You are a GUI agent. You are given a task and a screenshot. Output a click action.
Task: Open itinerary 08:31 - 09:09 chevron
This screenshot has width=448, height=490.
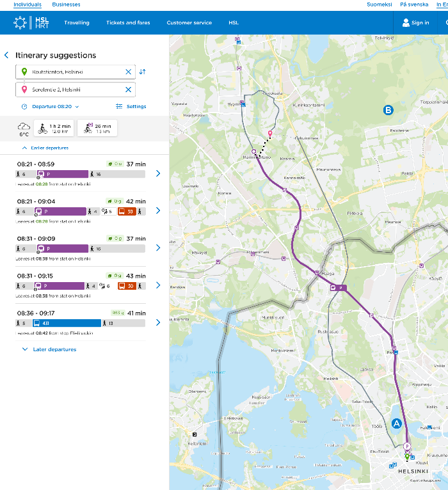(158, 248)
